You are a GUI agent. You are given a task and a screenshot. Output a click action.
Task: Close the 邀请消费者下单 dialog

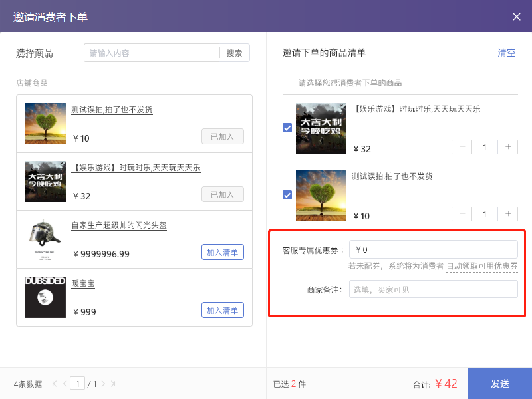coord(517,17)
